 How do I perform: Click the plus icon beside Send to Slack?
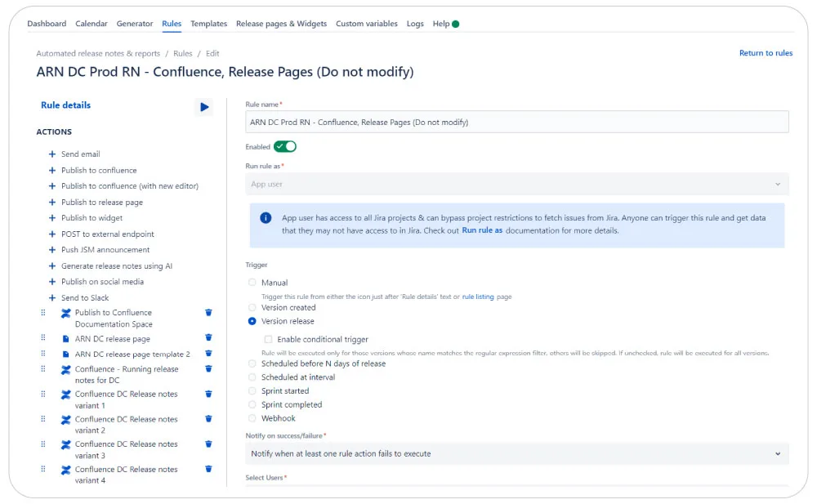click(x=52, y=298)
